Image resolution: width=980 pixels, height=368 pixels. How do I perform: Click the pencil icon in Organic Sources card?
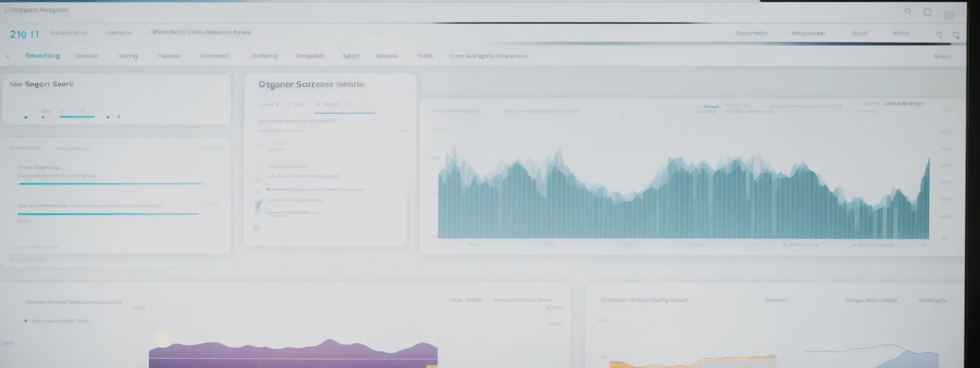coord(258,205)
